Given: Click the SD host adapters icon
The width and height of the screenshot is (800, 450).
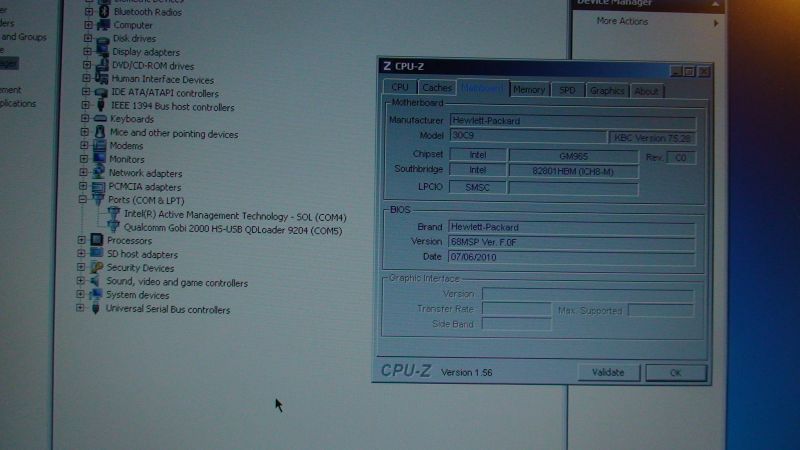Looking at the screenshot, I should (96, 253).
